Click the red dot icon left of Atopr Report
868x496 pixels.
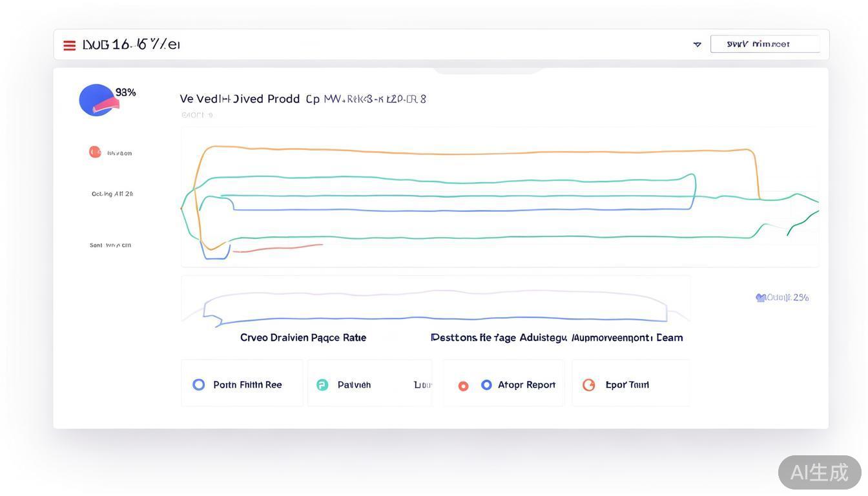(x=463, y=386)
